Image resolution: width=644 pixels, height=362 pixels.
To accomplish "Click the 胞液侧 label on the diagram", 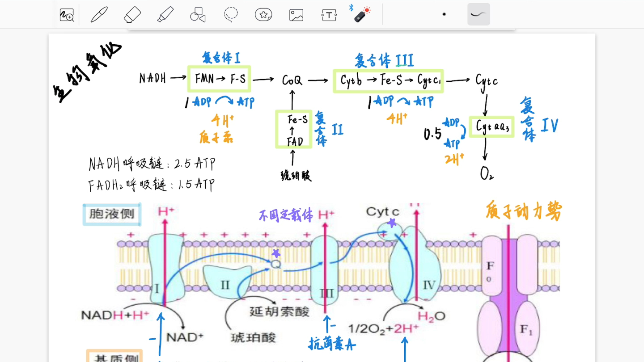I will pyautogui.click(x=112, y=214).
